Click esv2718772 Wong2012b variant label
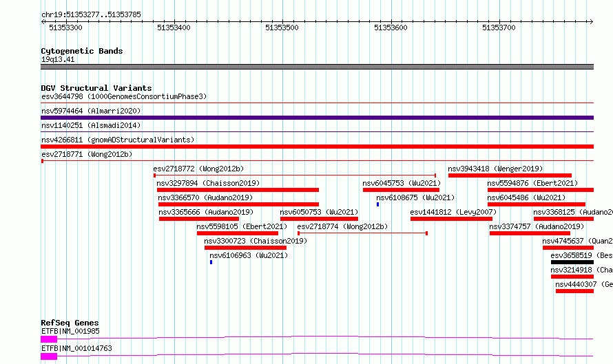Image resolution: width=613 pixels, height=364 pixels. tap(198, 169)
